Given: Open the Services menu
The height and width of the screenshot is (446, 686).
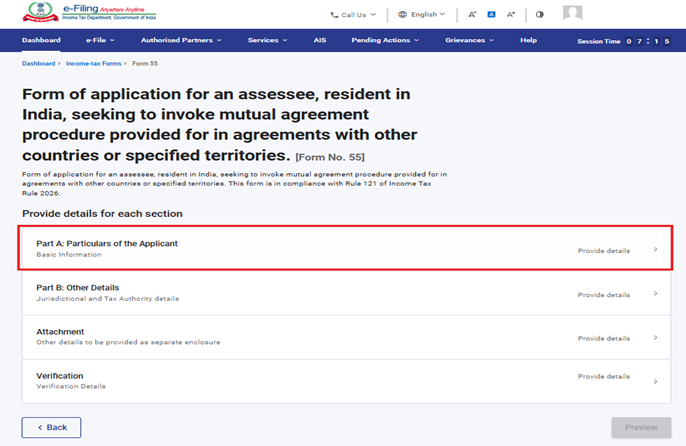Looking at the screenshot, I should pyautogui.click(x=267, y=41).
